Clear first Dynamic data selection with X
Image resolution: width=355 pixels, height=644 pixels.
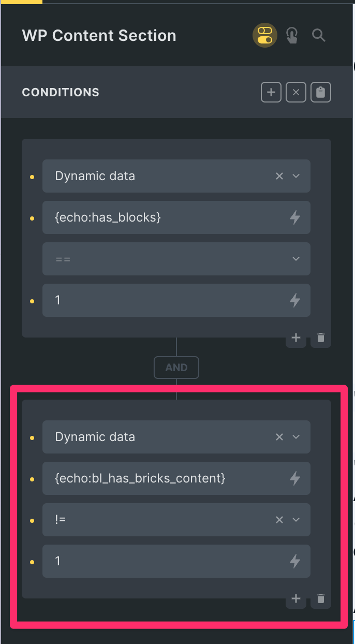click(x=279, y=176)
